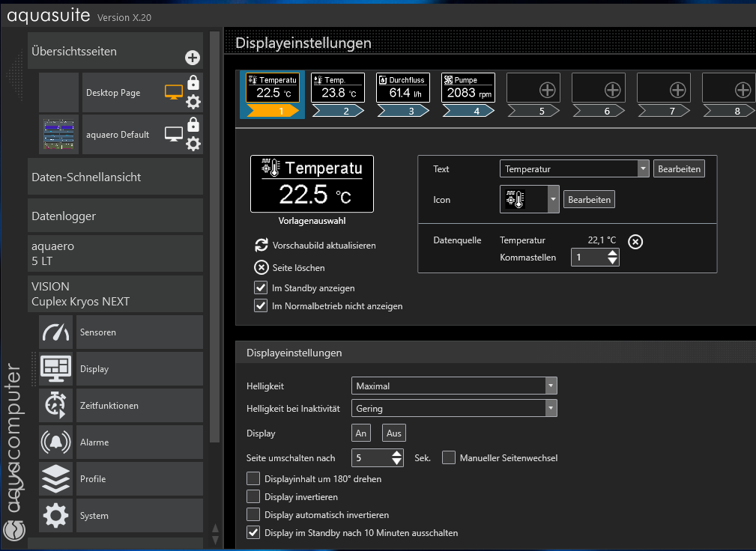Click the Zeitfunktionen clock icon

pyautogui.click(x=56, y=406)
